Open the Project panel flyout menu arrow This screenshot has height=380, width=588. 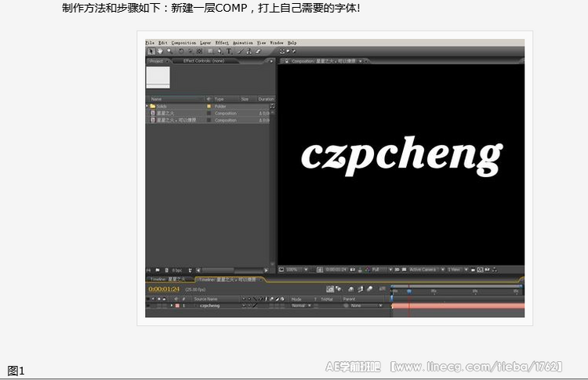(x=271, y=61)
